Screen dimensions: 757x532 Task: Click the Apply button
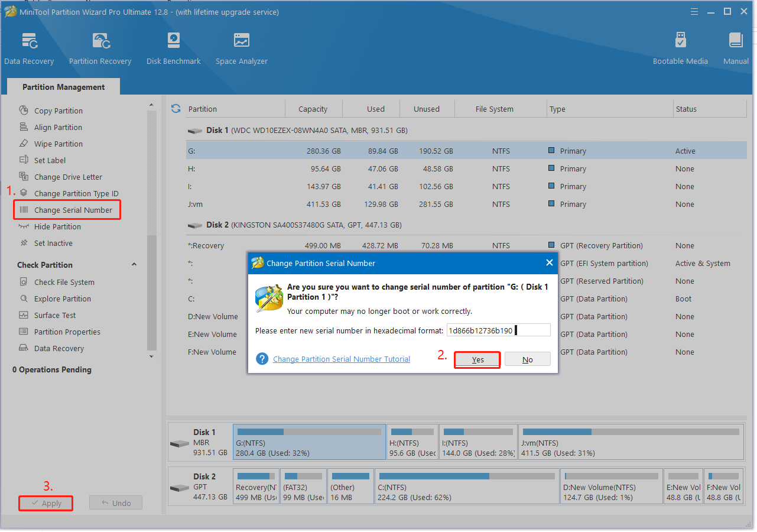46,503
